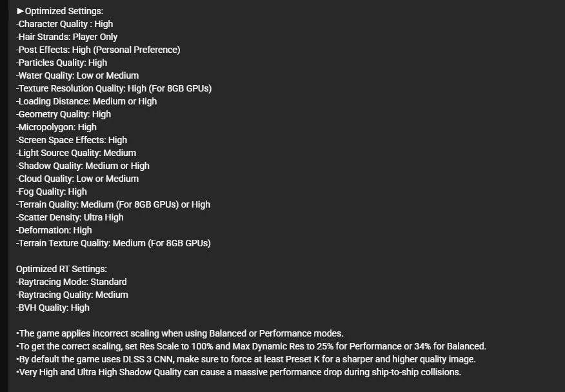Click Shadow Quality: Medium or High text
Viewport: 565px width, 392px height.
[83, 166]
